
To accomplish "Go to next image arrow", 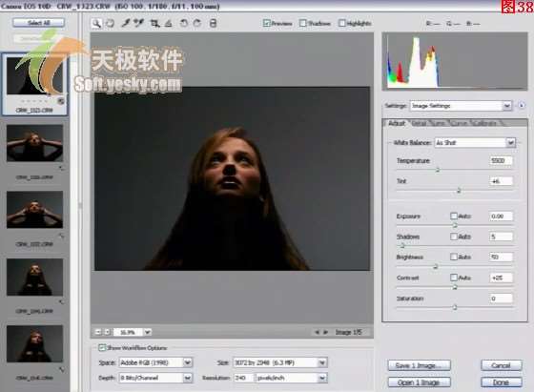I will pyautogui.click(x=326, y=332).
